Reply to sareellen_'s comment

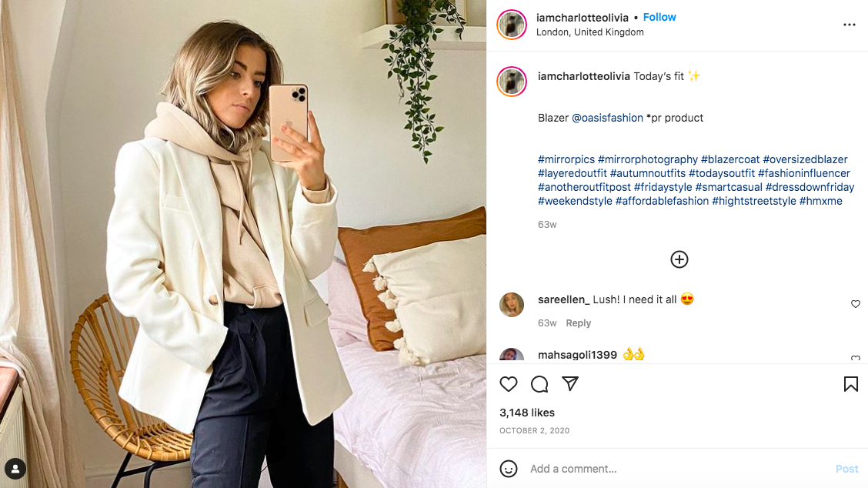coord(578,323)
